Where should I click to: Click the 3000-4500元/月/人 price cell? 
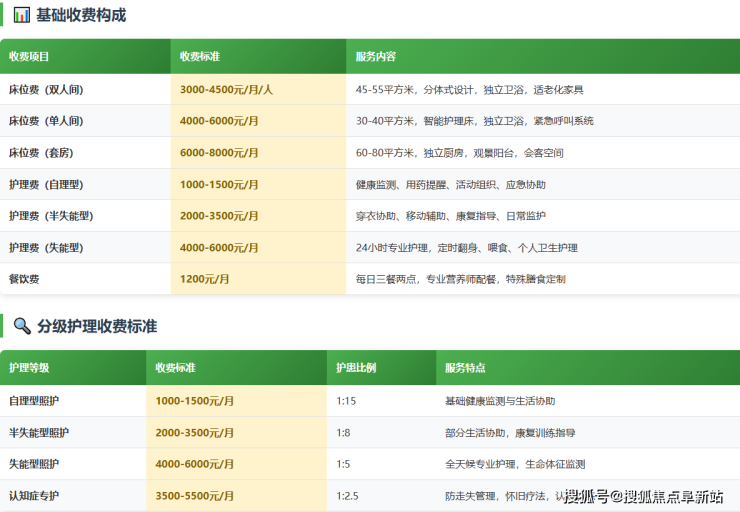coord(226,89)
